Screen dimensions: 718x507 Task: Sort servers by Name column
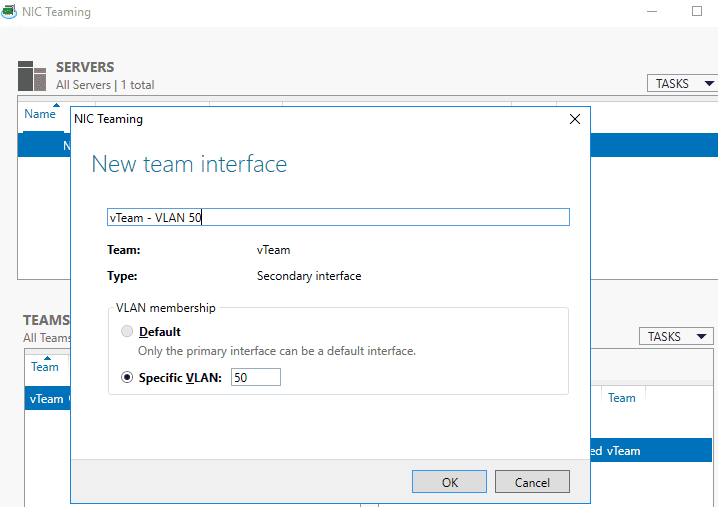[40, 114]
